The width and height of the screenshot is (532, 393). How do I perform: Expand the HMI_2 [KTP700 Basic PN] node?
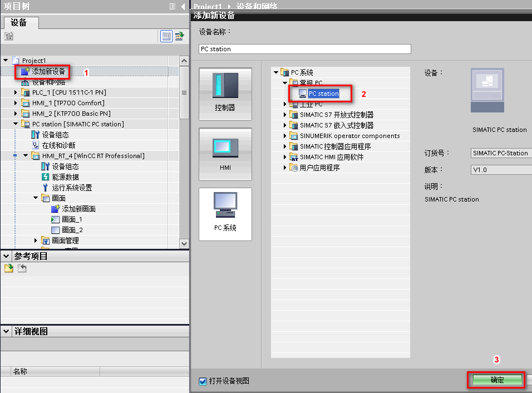coord(16,114)
